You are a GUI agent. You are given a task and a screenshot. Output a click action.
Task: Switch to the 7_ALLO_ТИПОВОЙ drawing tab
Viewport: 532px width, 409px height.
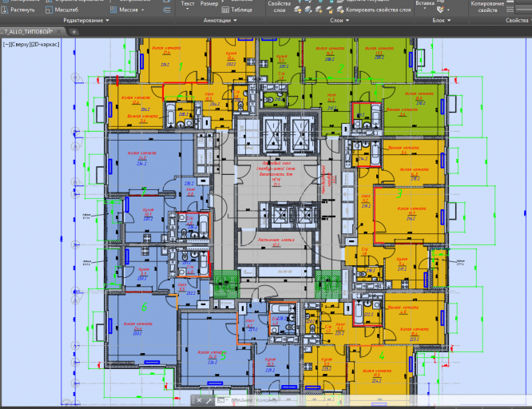[x=29, y=32]
